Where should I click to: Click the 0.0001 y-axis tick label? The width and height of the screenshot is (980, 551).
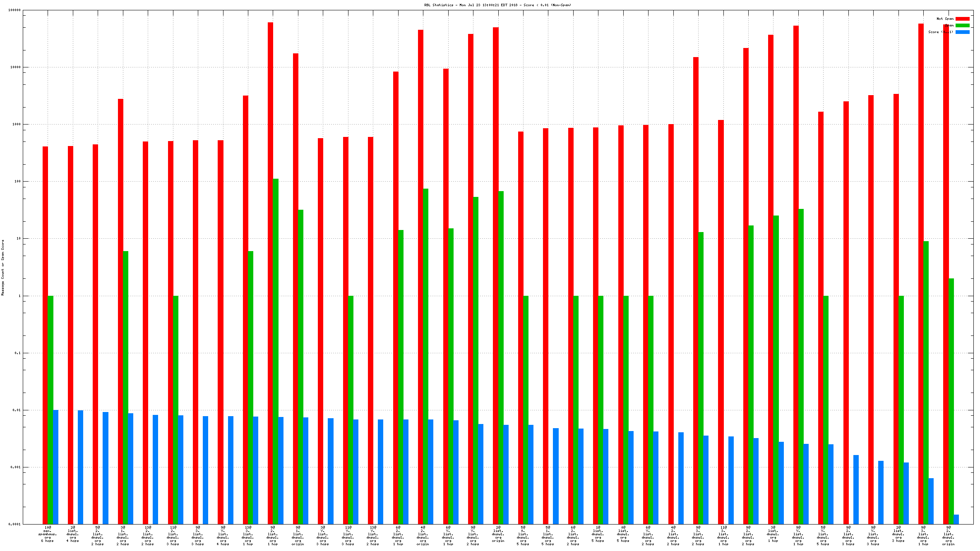(14, 524)
